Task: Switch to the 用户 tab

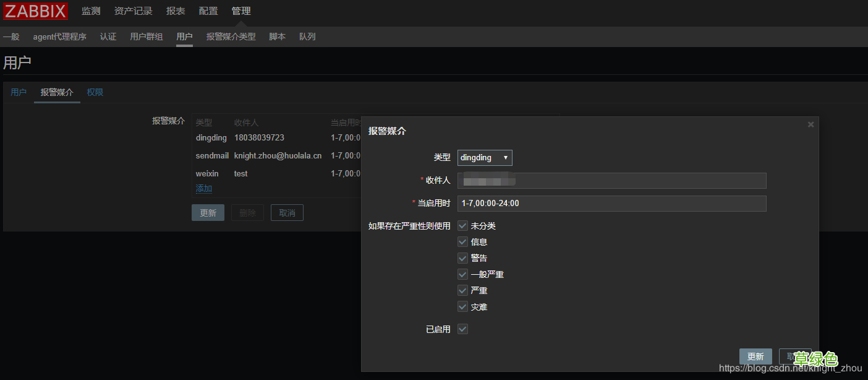Action: (19, 92)
